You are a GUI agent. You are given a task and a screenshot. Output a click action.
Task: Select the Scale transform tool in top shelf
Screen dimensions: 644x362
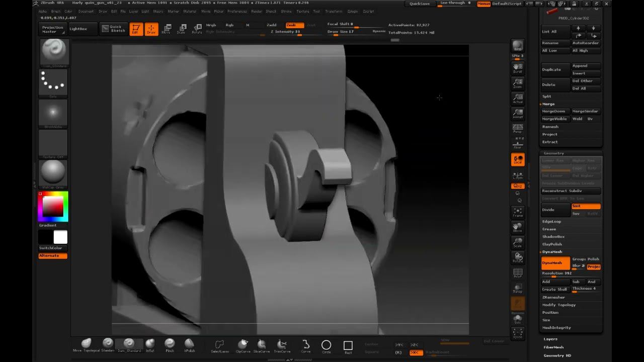click(181, 29)
